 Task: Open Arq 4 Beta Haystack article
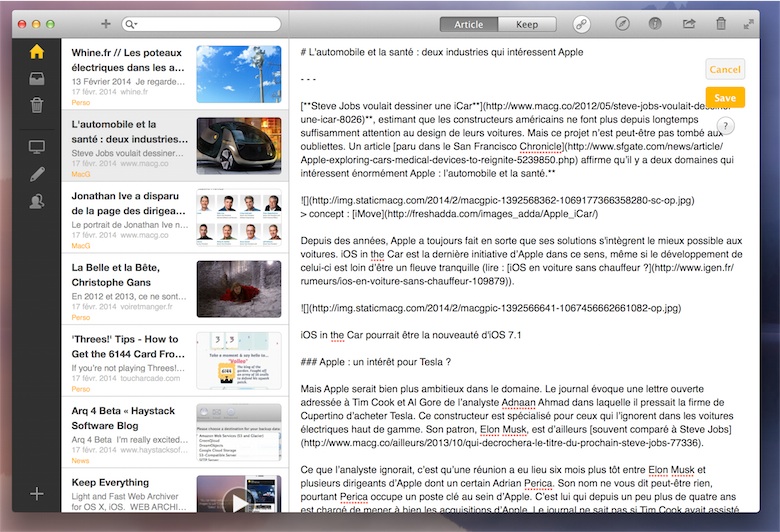[175, 433]
